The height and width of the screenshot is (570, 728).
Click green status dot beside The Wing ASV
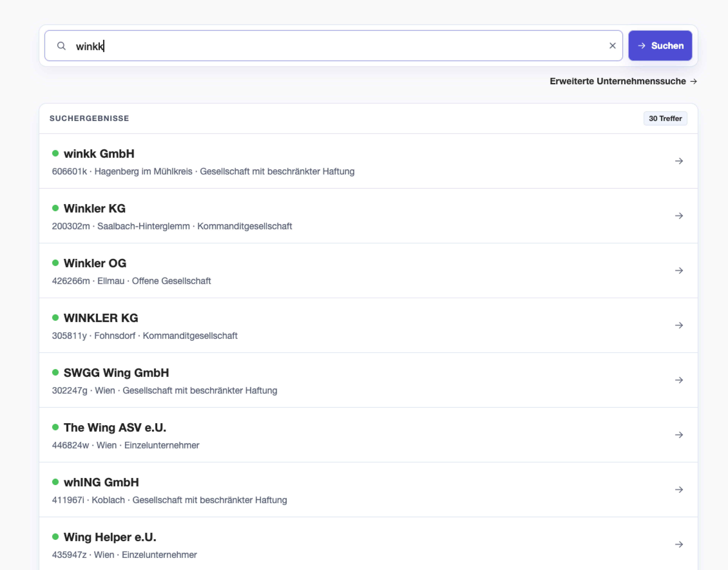55,427
